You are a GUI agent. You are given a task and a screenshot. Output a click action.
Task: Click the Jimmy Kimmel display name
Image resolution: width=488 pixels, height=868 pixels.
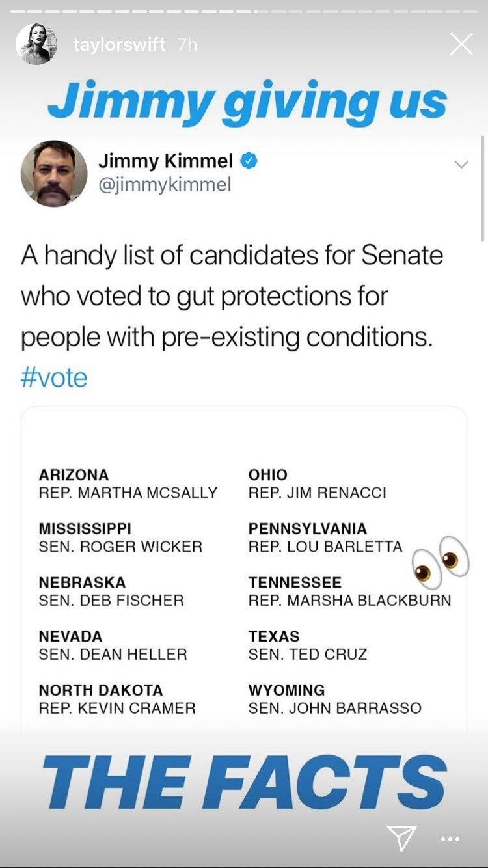pyautogui.click(x=165, y=160)
